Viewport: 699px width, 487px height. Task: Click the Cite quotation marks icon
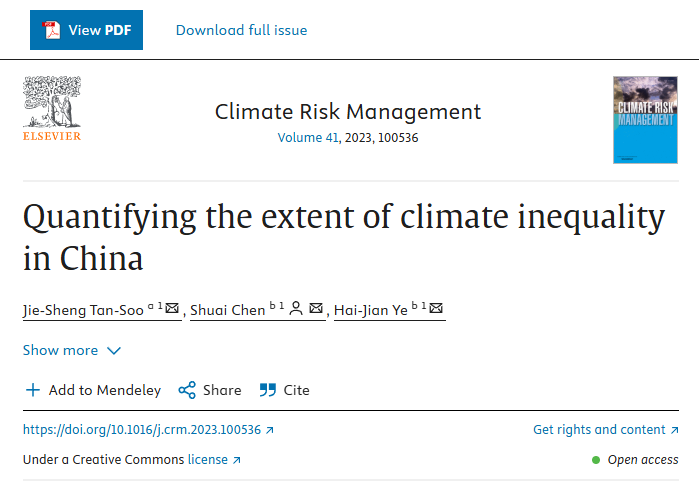pyautogui.click(x=267, y=390)
